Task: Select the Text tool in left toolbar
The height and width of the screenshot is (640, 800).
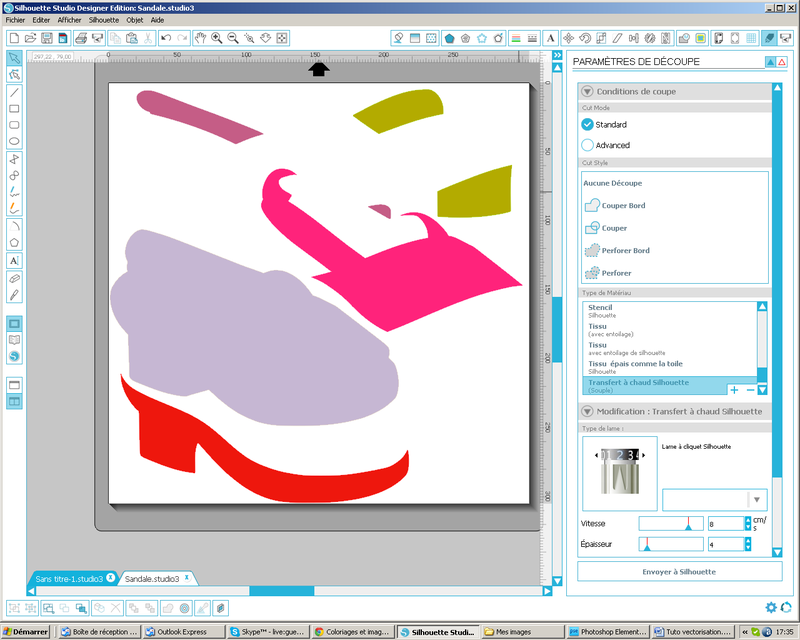Action: click(x=14, y=260)
